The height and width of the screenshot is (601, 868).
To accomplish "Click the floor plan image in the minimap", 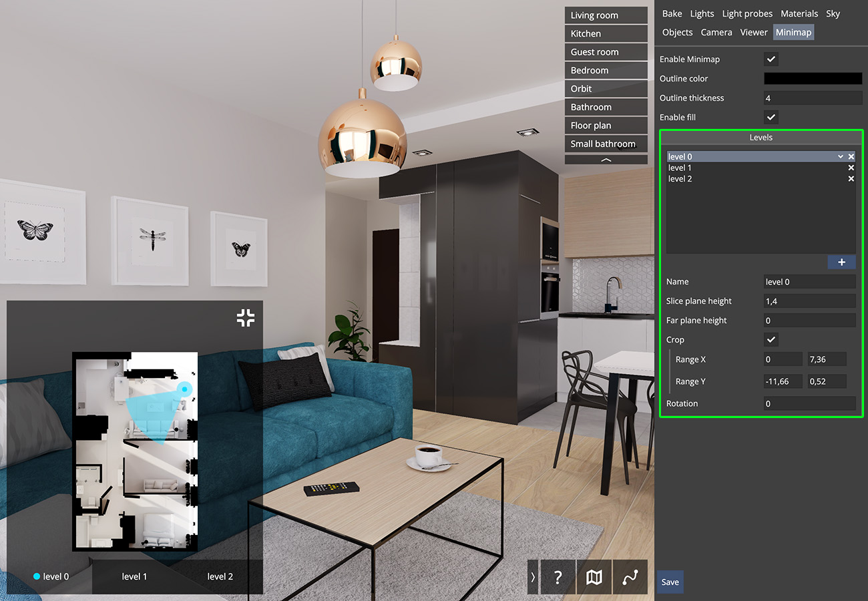I will point(135,451).
